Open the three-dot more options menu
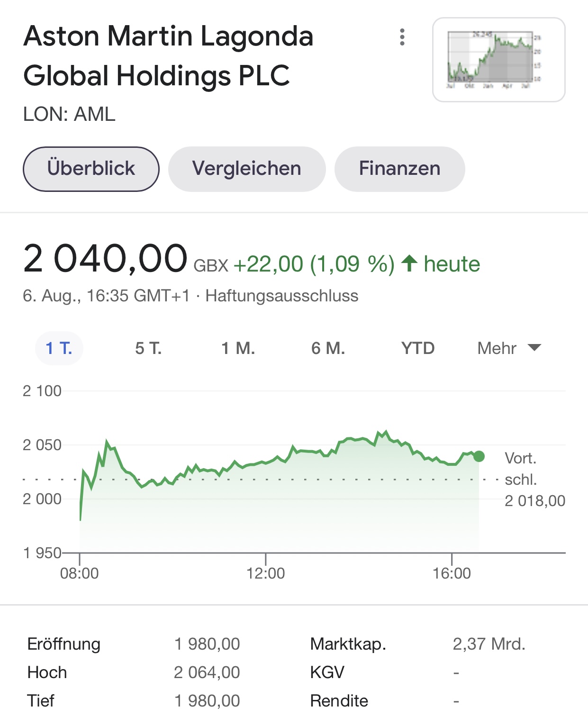Screen dimensions: 588x725 (402, 37)
